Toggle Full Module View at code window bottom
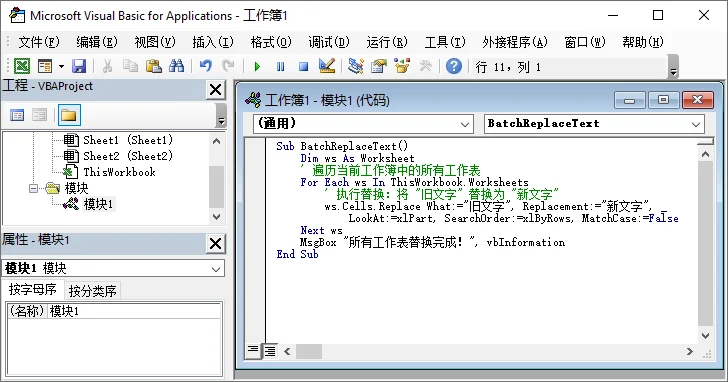Viewport: 728px width, 382px height. [269, 351]
